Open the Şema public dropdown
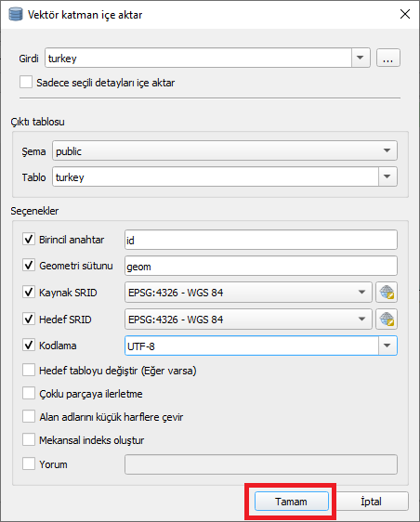The height and width of the screenshot is (522, 420). click(x=225, y=150)
